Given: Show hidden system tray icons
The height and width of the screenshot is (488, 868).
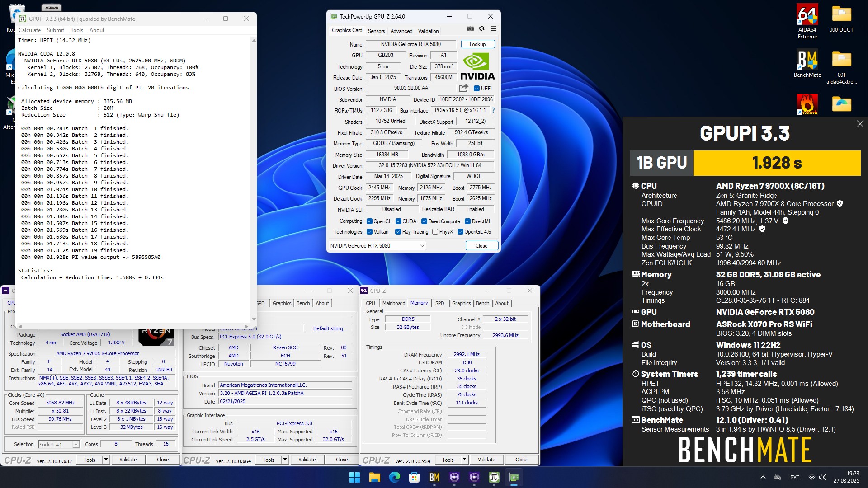Looking at the screenshot, I should 763,477.
